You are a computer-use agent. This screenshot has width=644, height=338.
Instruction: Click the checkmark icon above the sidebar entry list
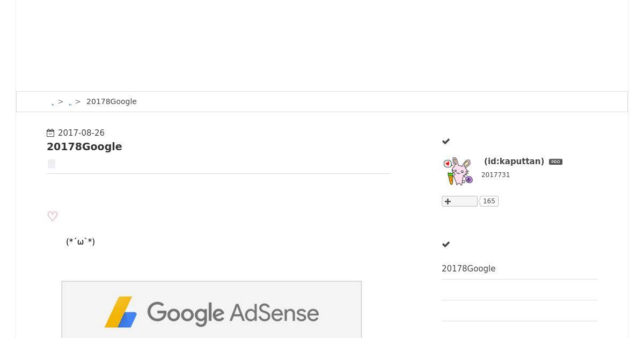[446, 245]
